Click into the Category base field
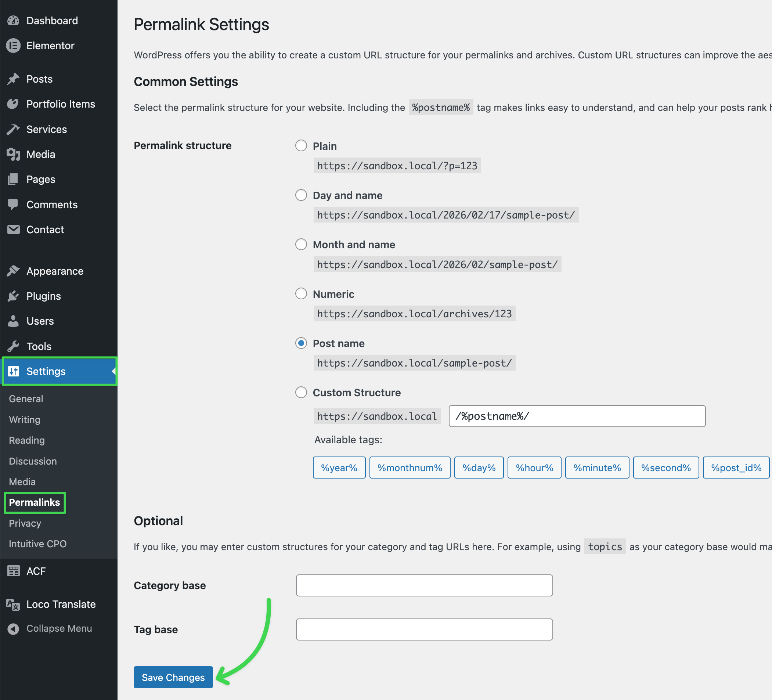The width and height of the screenshot is (772, 700). point(424,585)
